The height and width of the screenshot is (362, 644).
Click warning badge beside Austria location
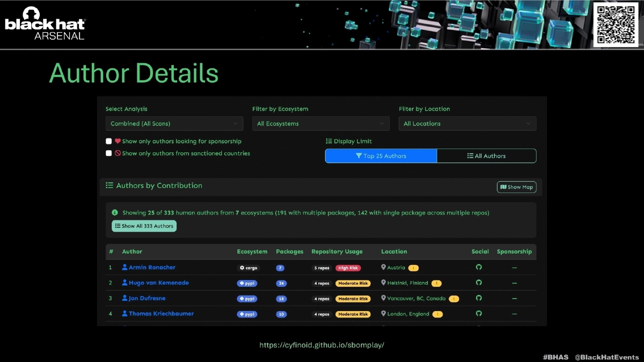pos(413,268)
